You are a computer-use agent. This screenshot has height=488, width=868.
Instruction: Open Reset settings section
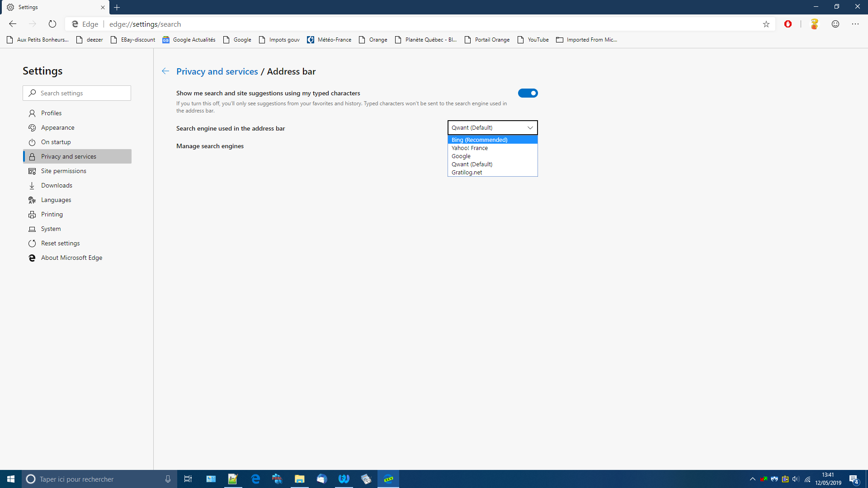click(77, 243)
